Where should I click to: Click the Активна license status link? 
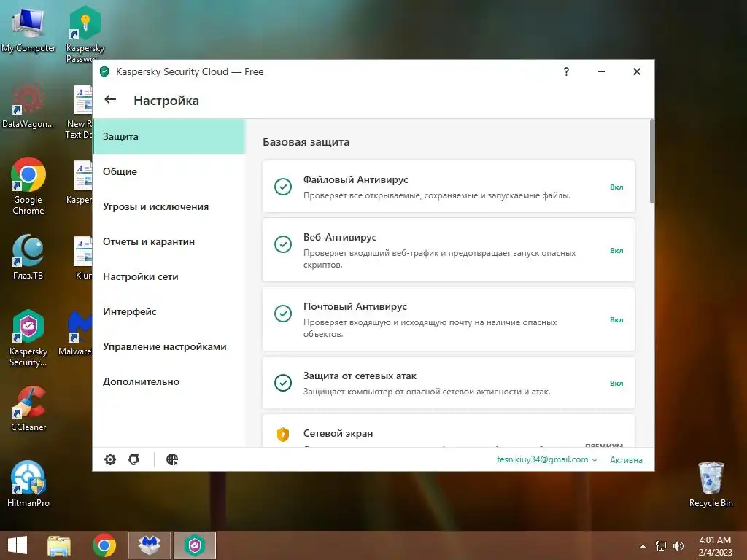pyautogui.click(x=626, y=460)
